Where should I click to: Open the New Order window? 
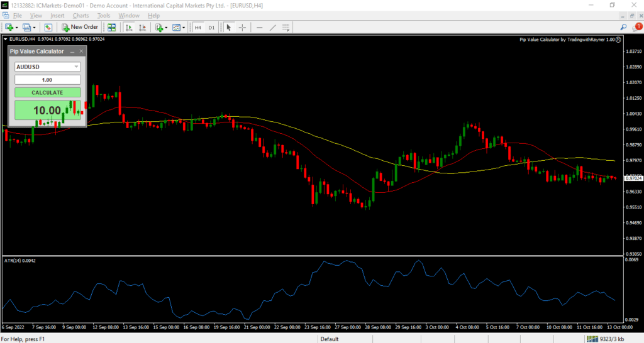80,27
